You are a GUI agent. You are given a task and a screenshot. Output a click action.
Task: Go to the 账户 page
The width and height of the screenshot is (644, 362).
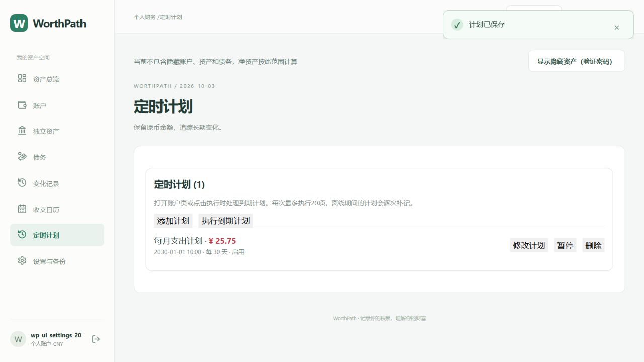click(x=57, y=105)
